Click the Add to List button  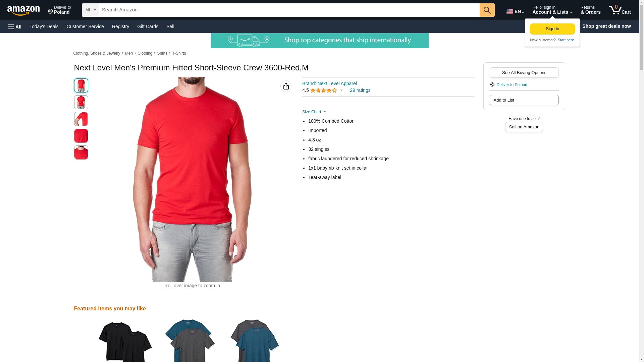524,100
